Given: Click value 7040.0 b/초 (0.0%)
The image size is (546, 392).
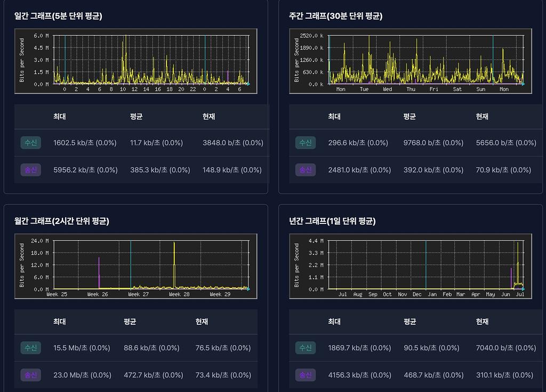Looking at the screenshot, I should coord(506,348).
